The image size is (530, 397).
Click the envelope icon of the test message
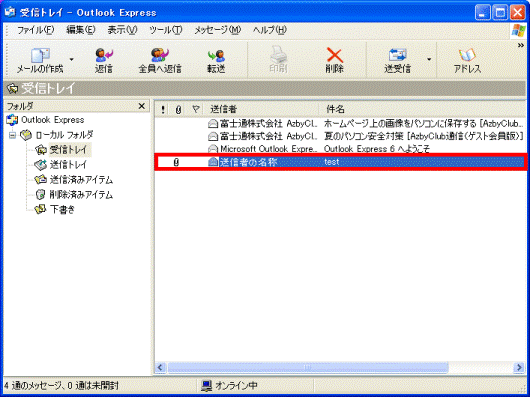pos(213,162)
